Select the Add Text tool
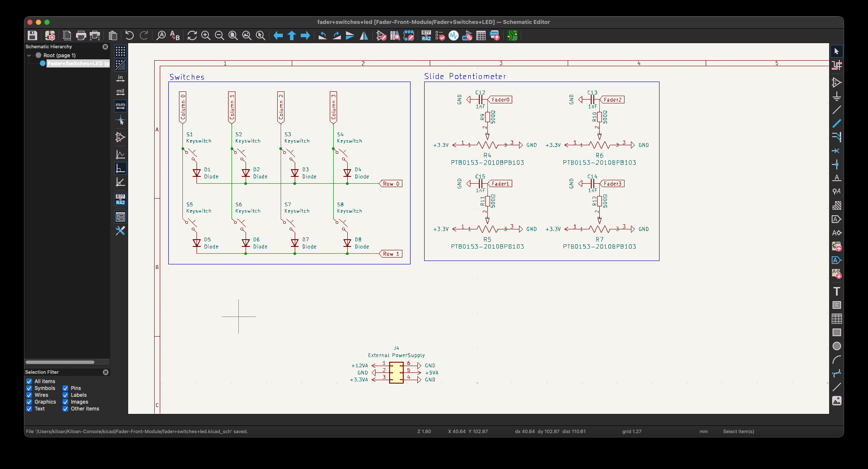 tap(836, 291)
